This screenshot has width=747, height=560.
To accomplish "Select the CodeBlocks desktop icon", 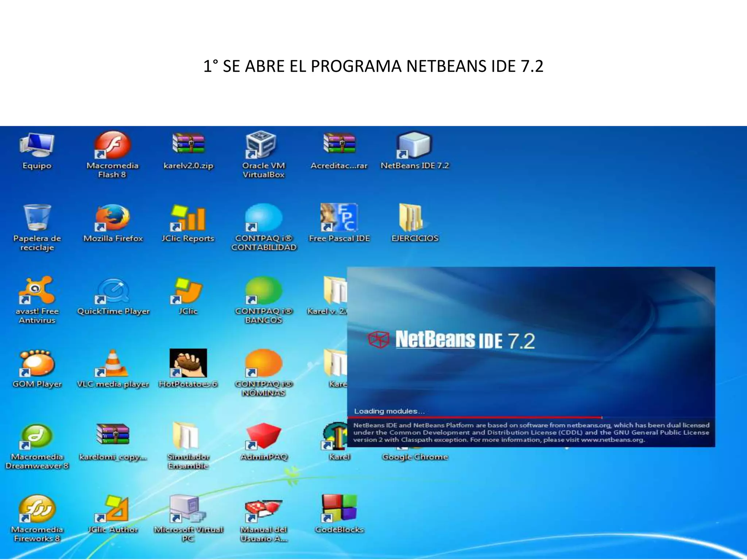I will click(x=339, y=509).
